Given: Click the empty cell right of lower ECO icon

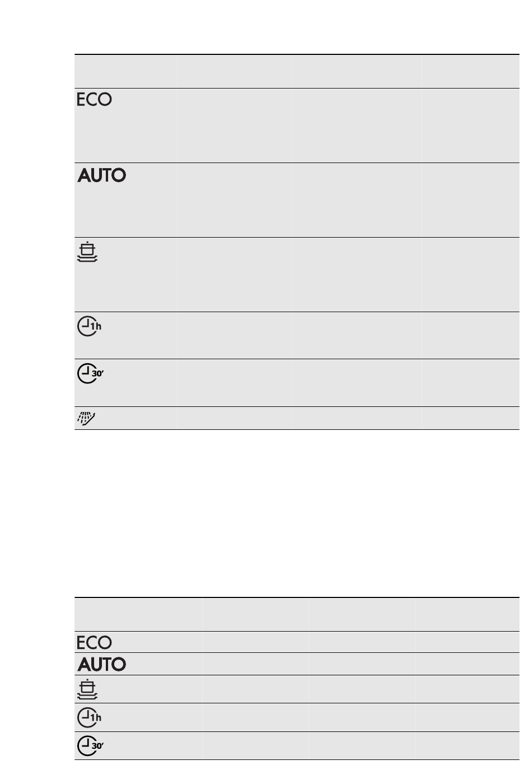Looking at the screenshot, I should 255,642.
